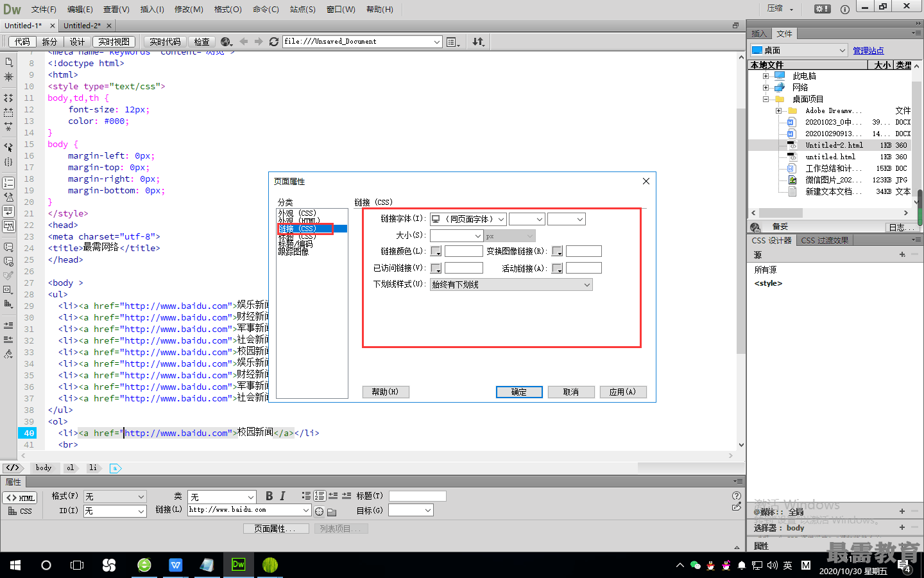
Task: Open the ID dropdown in Properties
Action: click(115, 511)
